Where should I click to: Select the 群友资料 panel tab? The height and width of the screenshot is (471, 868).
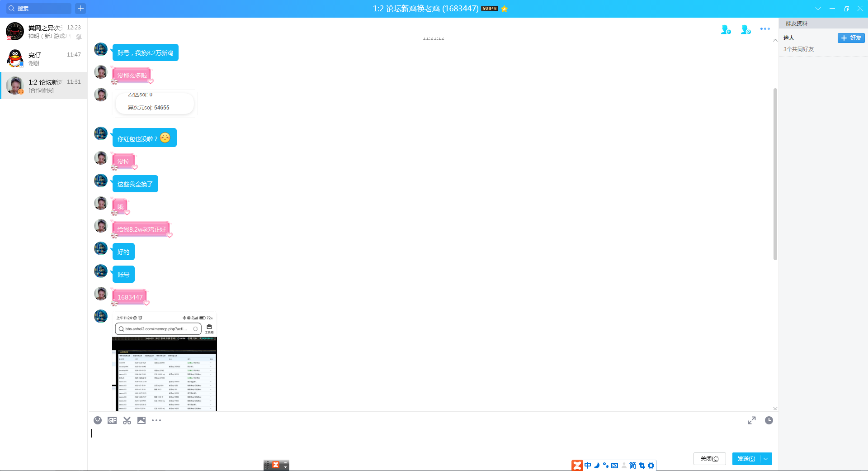pos(796,24)
